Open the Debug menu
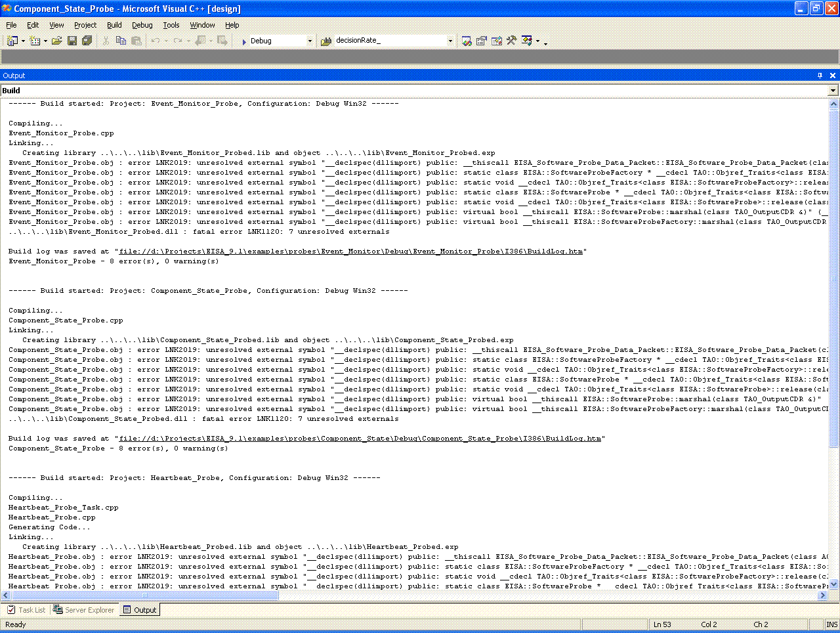 point(142,25)
